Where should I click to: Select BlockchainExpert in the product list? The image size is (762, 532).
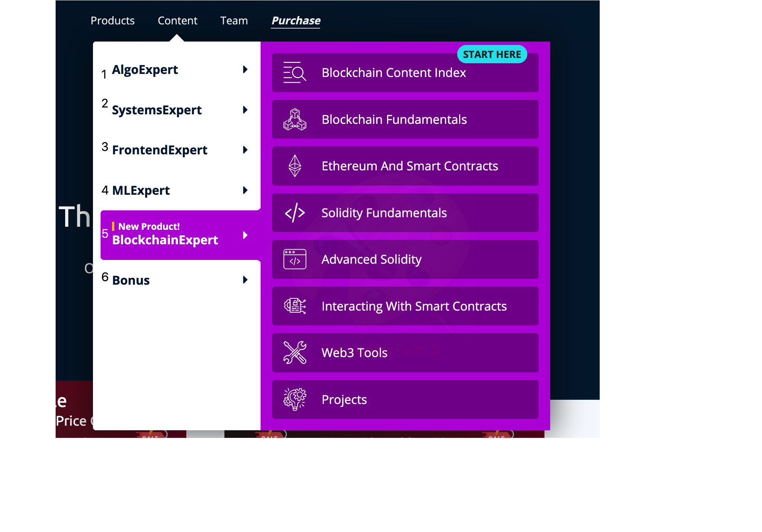(165, 240)
